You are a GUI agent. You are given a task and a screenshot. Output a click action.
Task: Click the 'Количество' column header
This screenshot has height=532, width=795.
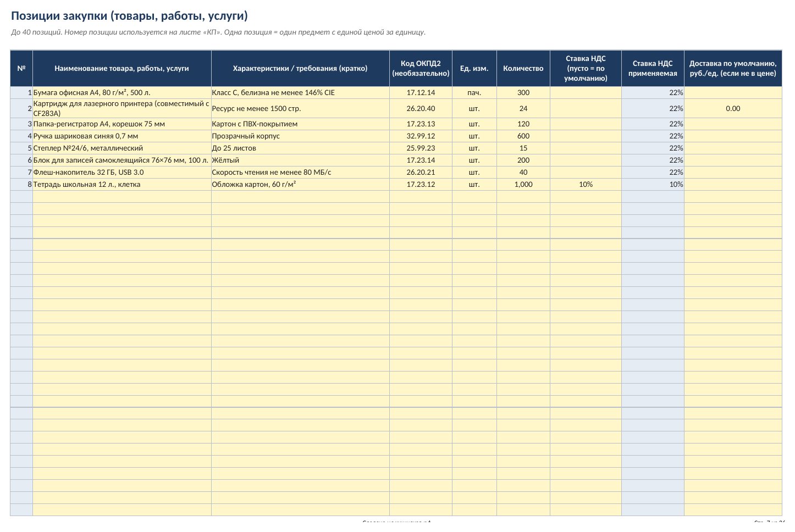(x=523, y=68)
